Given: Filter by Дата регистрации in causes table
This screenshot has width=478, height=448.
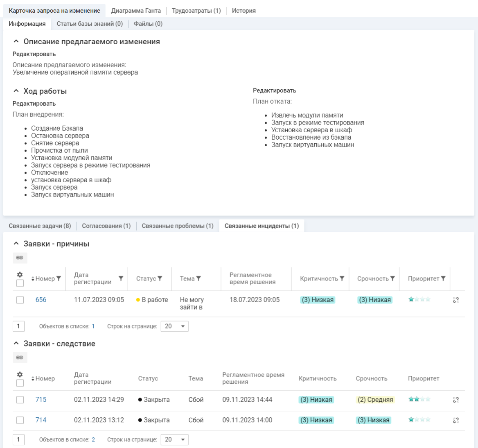Looking at the screenshot, I should (121, 278).
